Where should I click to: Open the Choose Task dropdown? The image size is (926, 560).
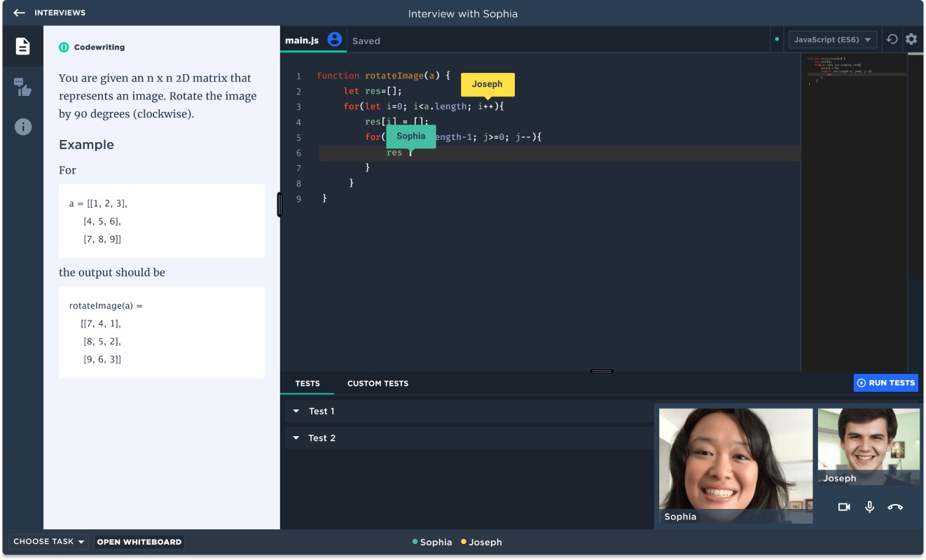pyautogui.click(x=49, y=541)
